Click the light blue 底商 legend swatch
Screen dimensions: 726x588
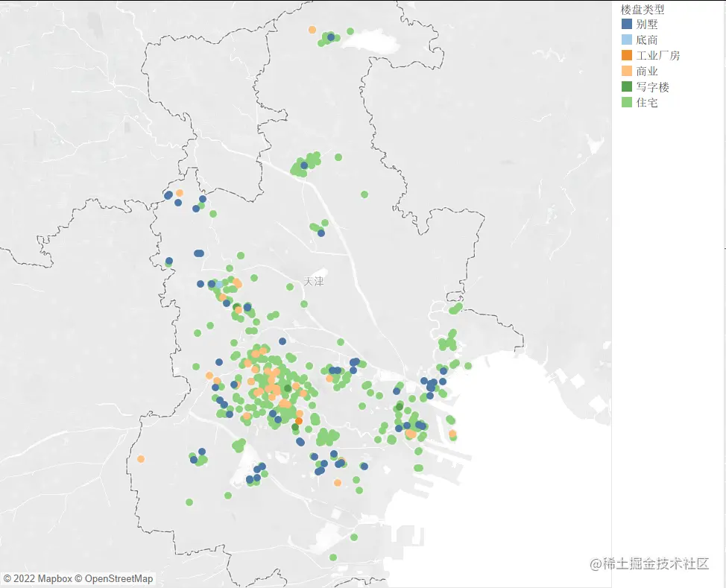626,39
